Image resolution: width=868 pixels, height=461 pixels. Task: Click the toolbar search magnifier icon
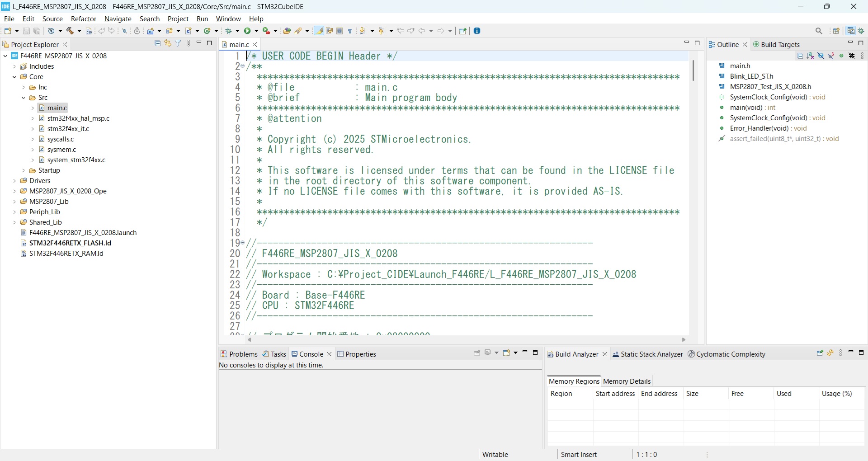click(x=819, y=31)
